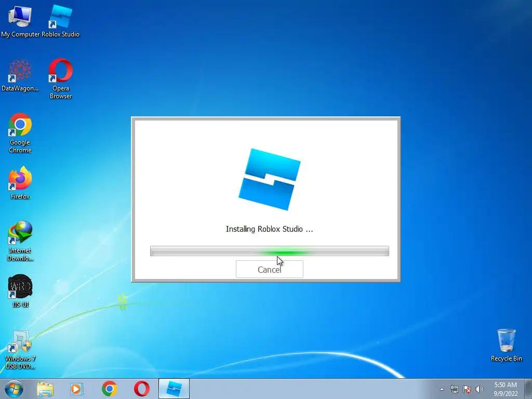
Task: Select the Recycle Bin desktop icon
Action: click(506, 345)
